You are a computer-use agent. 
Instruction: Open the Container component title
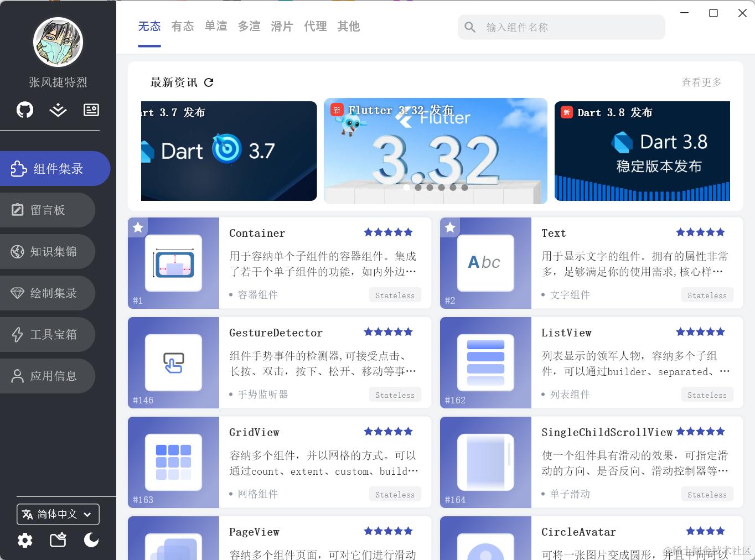tap(257, 233)
